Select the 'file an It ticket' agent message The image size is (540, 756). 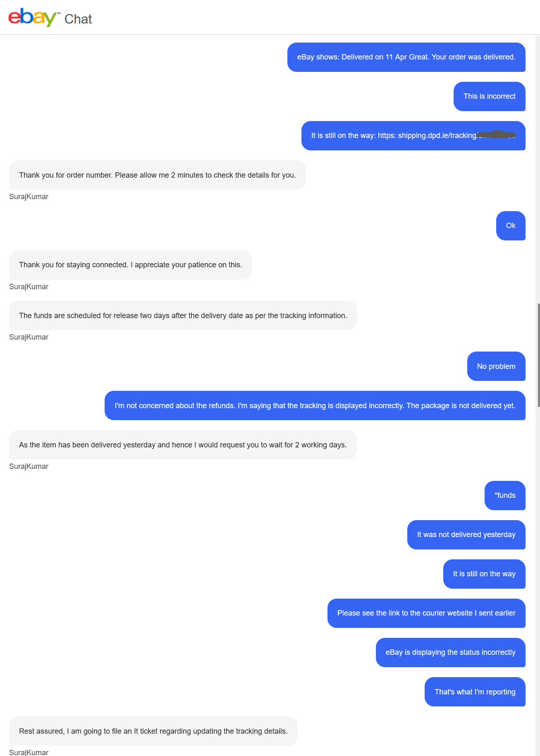(153, 731)
